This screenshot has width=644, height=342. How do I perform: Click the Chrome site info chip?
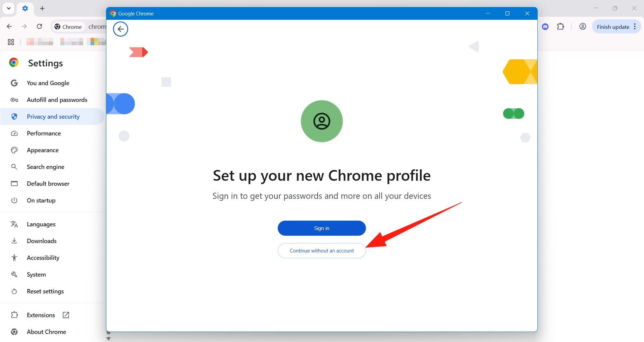68,27
